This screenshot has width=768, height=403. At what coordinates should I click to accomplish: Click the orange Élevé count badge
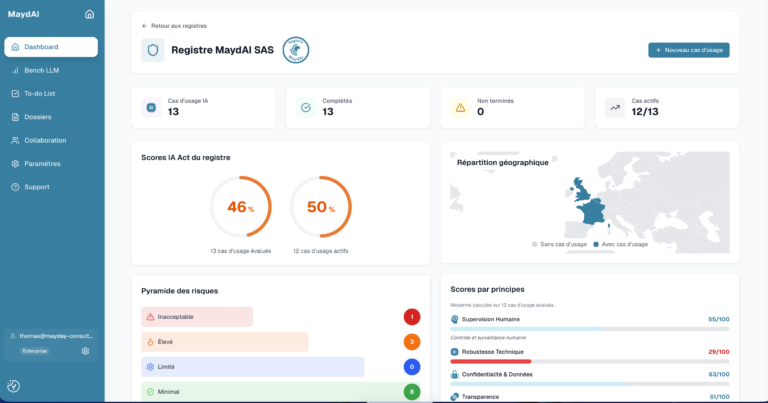pos(412,342)
